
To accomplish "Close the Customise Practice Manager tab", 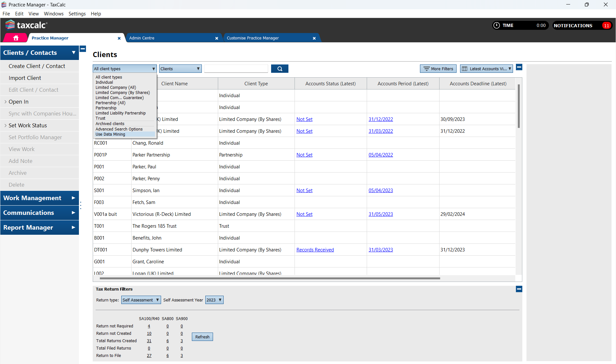I will click(x=314, y=38).
